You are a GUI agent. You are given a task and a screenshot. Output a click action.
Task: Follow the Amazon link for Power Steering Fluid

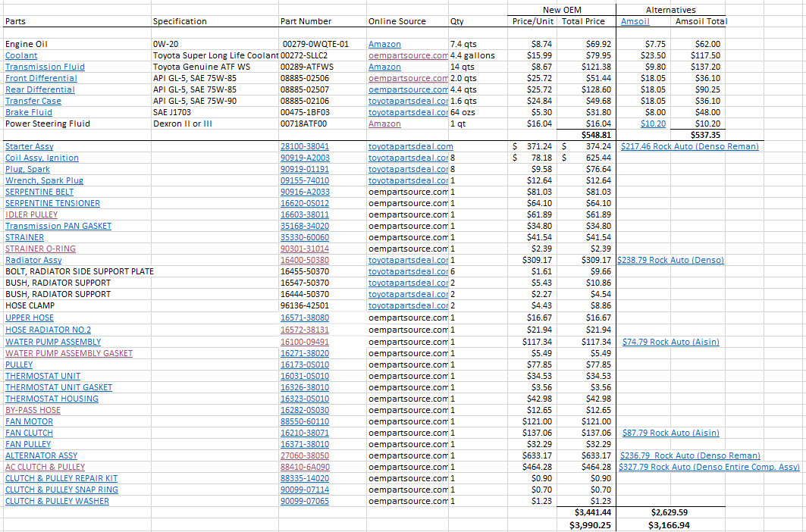(384, 124)
